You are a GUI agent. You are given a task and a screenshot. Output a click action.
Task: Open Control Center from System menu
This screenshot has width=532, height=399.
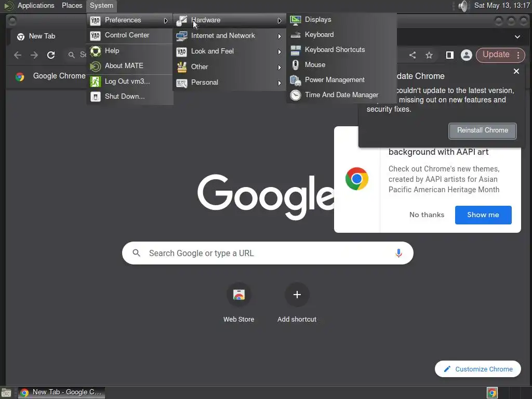[130, 35]
